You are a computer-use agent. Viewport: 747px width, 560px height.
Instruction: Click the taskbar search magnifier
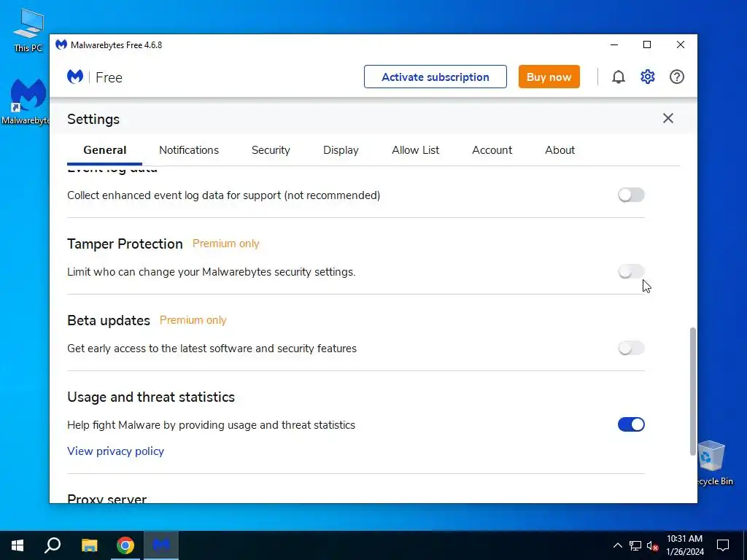point(53,545)
